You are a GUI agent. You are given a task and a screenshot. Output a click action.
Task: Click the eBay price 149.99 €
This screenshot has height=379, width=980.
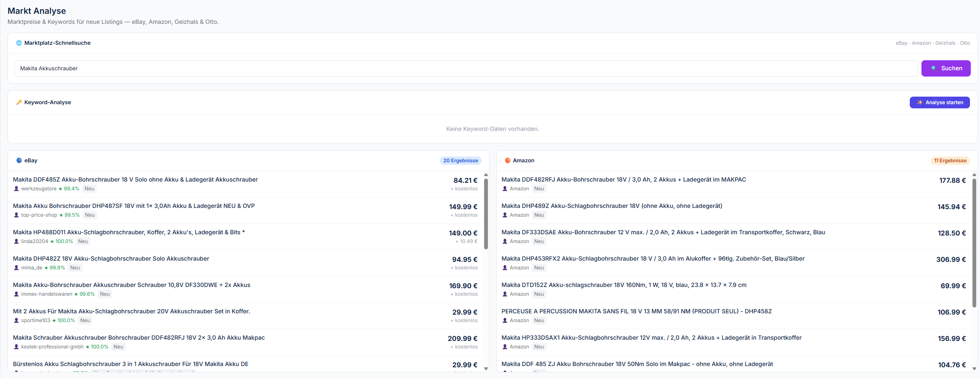tap(463, 207)
